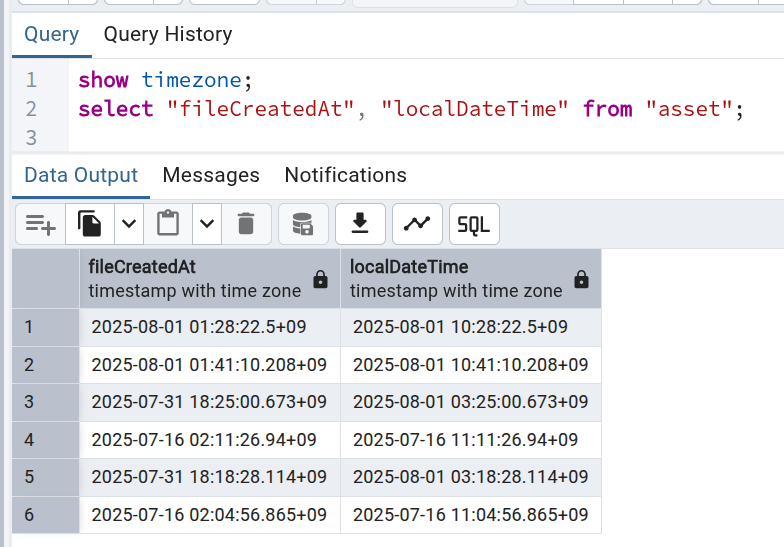Click the Add row icon
This screenshot has width=784, height=547.
pos(40,225)
